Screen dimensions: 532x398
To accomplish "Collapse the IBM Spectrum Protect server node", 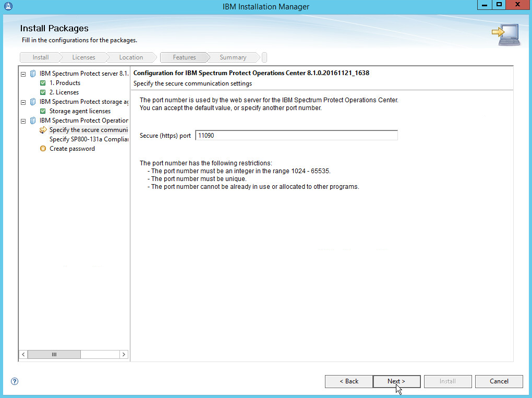I will pyautogui.click(x=23, y=74).
